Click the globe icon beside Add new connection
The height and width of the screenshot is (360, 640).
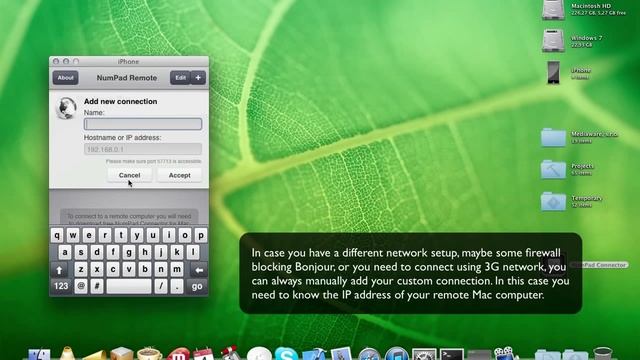click(66, 109)
